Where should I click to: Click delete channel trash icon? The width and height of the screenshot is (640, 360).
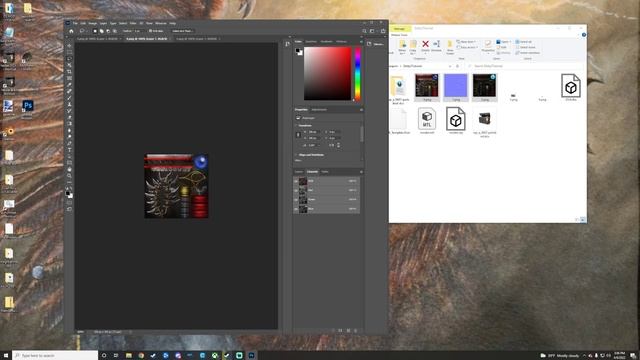tap(356, 331)
